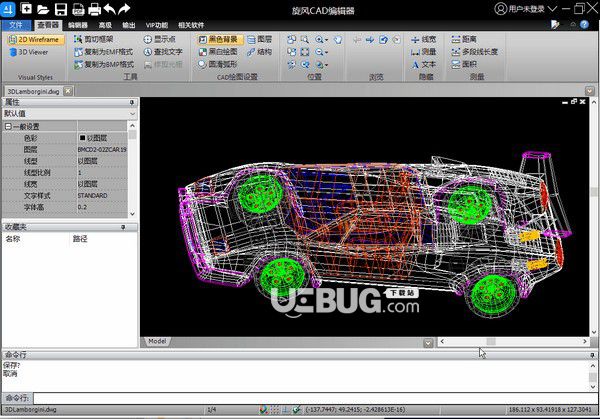Open the 结构 structure panel
Viewport: 600px width, 419px height.
point(260,52)
